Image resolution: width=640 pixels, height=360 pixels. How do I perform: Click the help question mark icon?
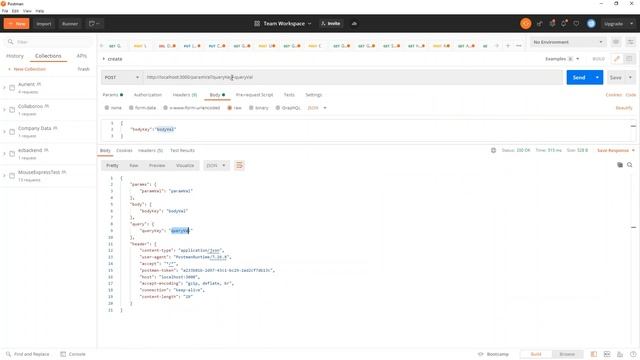(x=633, y=354)
